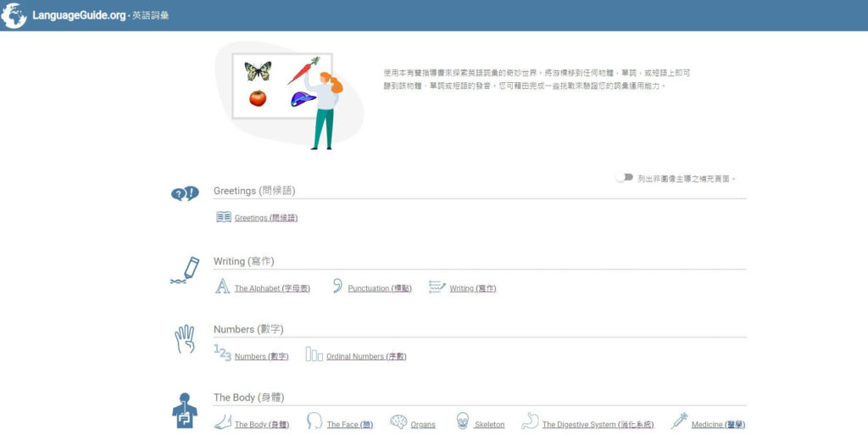Click the pencil Writing category icon
The height and width of the screenshot is (446, 868).
pos(185,270)
